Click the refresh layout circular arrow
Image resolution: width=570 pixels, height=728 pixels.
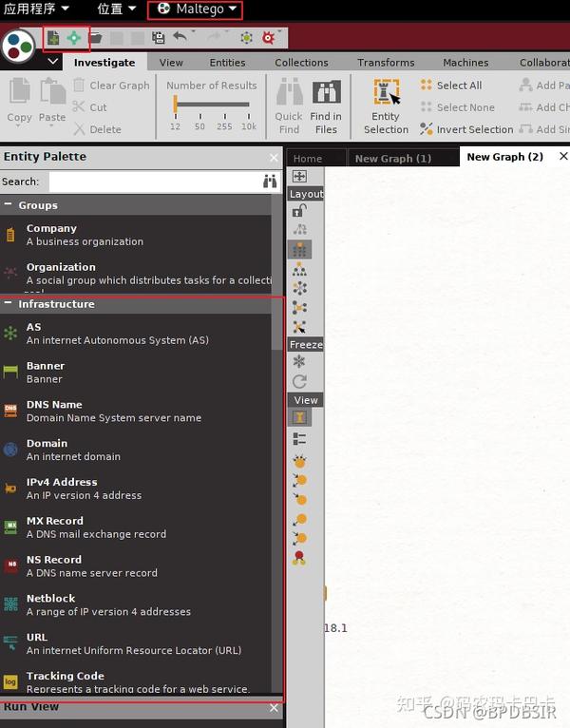click(x=299, y=382)
